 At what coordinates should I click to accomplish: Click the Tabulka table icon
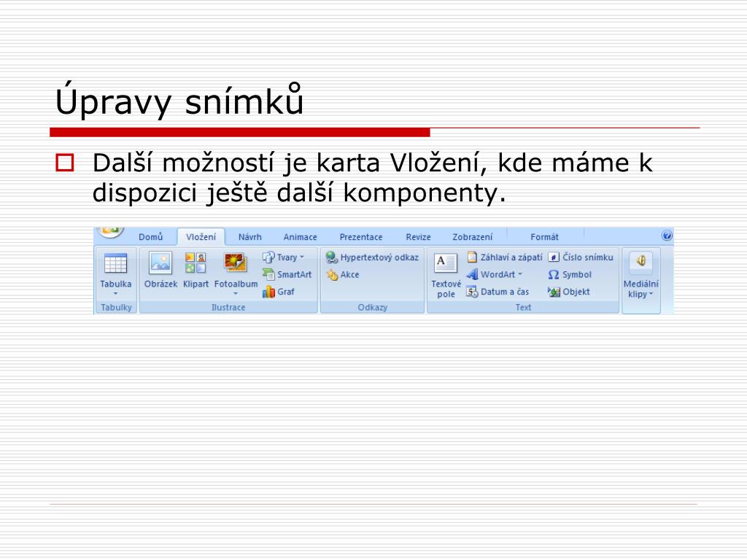(115, 263)
